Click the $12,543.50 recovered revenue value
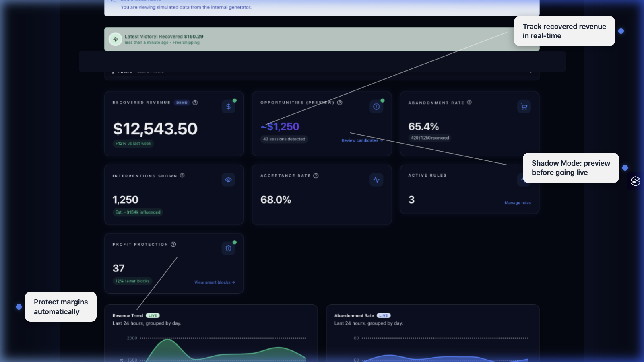 (155, 129)
